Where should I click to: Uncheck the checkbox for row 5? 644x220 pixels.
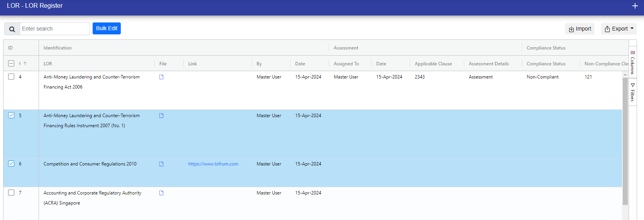point(11,115)
